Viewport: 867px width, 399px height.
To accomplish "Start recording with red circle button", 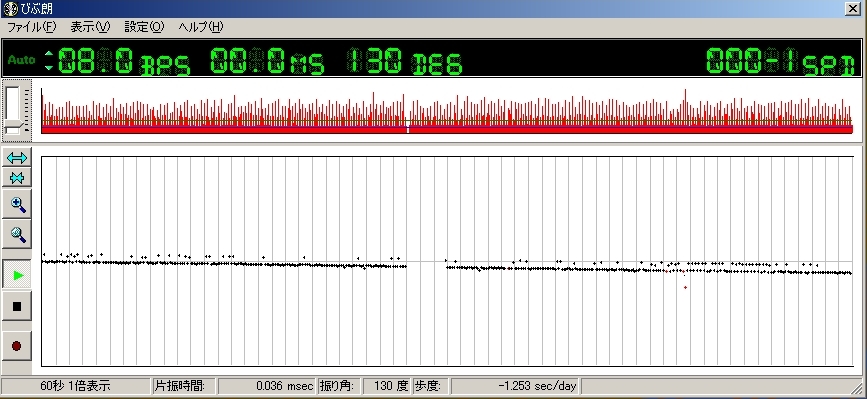I will pyautogui.click(x=17, y=346).
